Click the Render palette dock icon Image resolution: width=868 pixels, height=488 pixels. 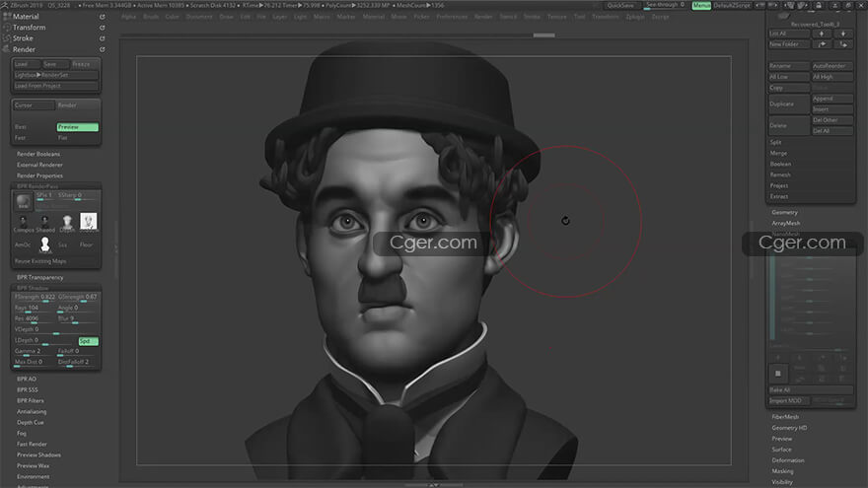[x=103, y=49]
